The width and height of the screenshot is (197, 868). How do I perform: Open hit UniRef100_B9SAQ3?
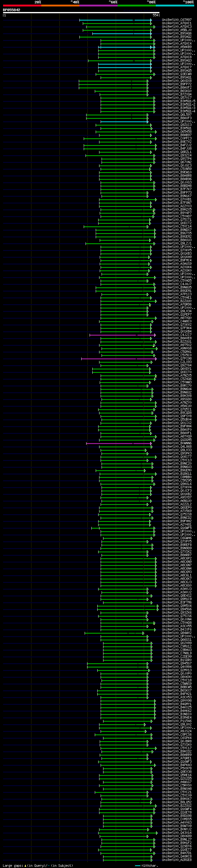point(177,61)
